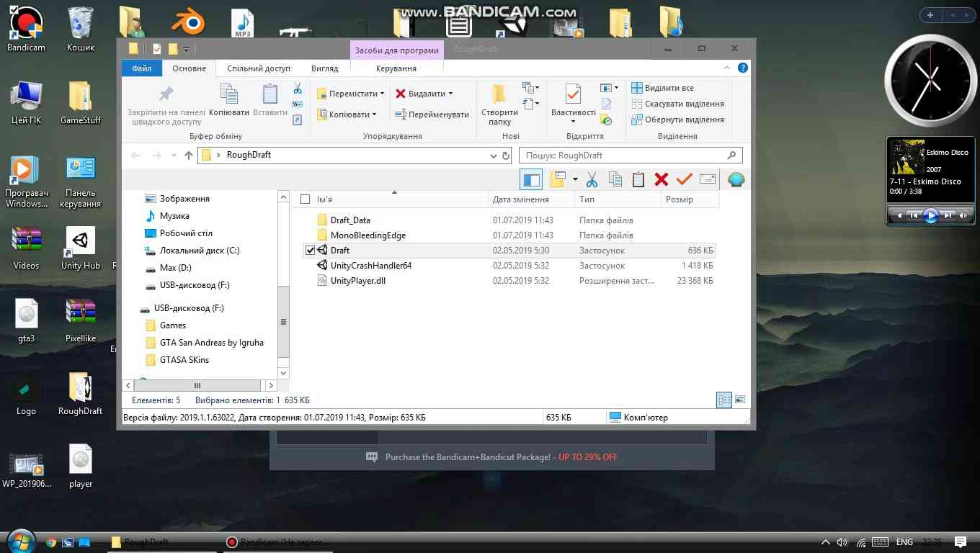Click the scissors icon in lower toolbar
Image resolution: width=980 pixels, height=553 pixels.
[592, 179]
